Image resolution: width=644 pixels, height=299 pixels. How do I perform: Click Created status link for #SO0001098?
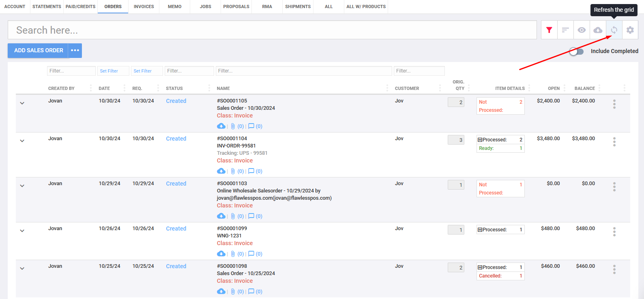pyautogui.click(x=176, y=266)
